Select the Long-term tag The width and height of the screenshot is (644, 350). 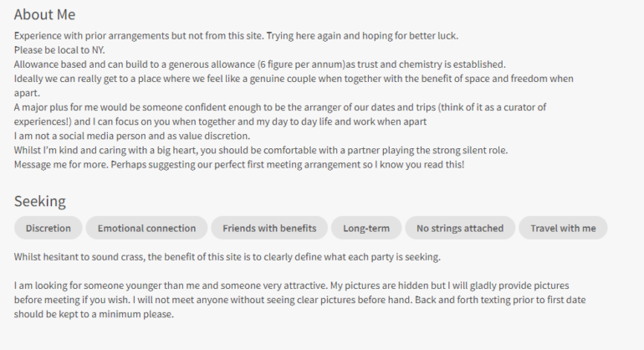click(x=365, y=228)
